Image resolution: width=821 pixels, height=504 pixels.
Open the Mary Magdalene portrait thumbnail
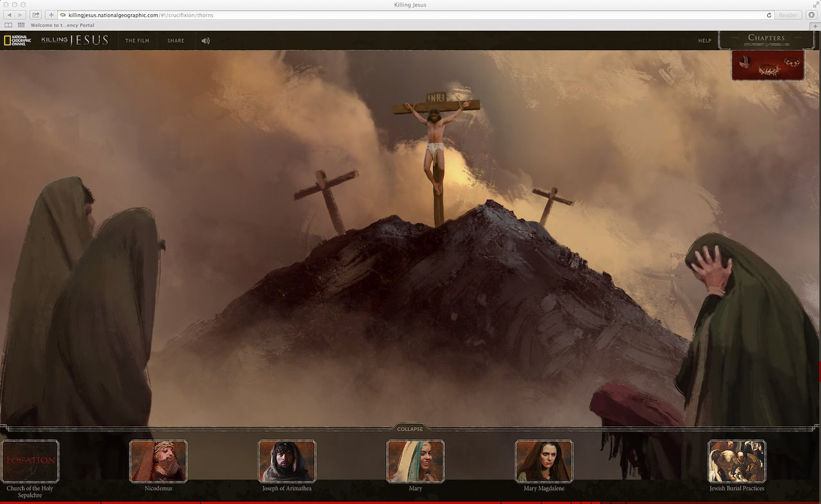pyautogui.click(x=544, y=461)
